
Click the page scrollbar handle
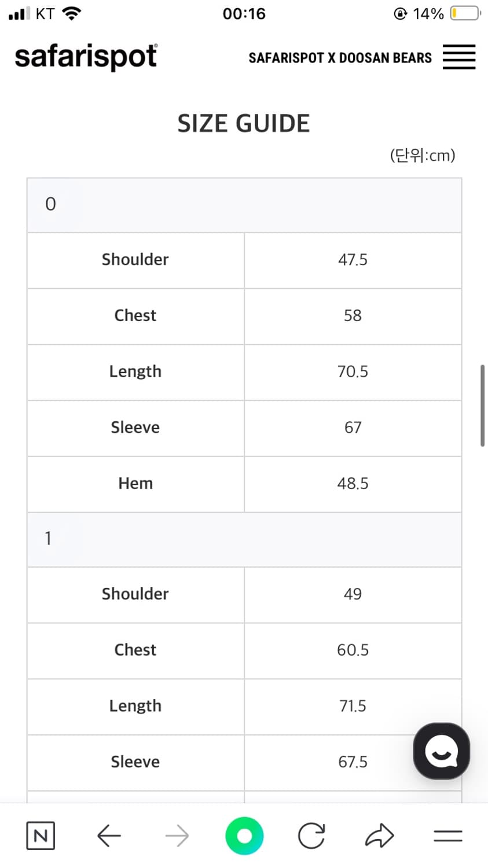click(x=482, y=405)
